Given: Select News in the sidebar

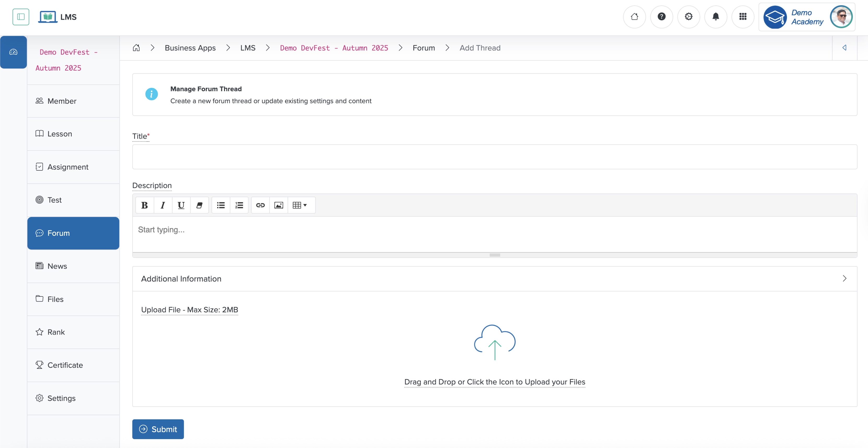Looking at the screenshot, I should click(57, 266).
